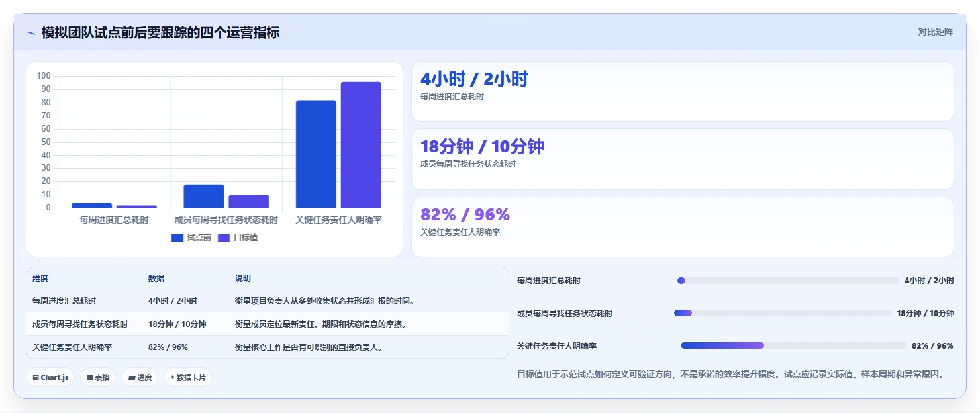980x413 pixels.
Task: Toggle the 目标值 legend item in the chart
Action: click(238, 238)
